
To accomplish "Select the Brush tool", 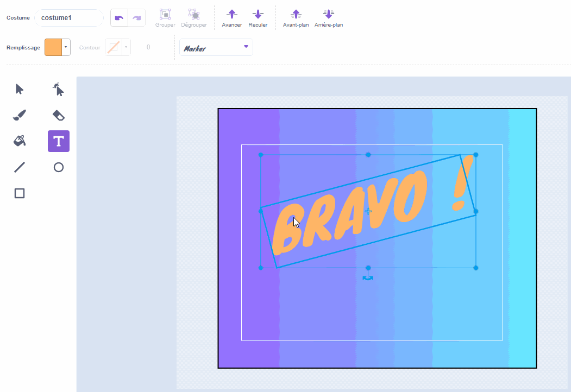I will click(20, 116).
